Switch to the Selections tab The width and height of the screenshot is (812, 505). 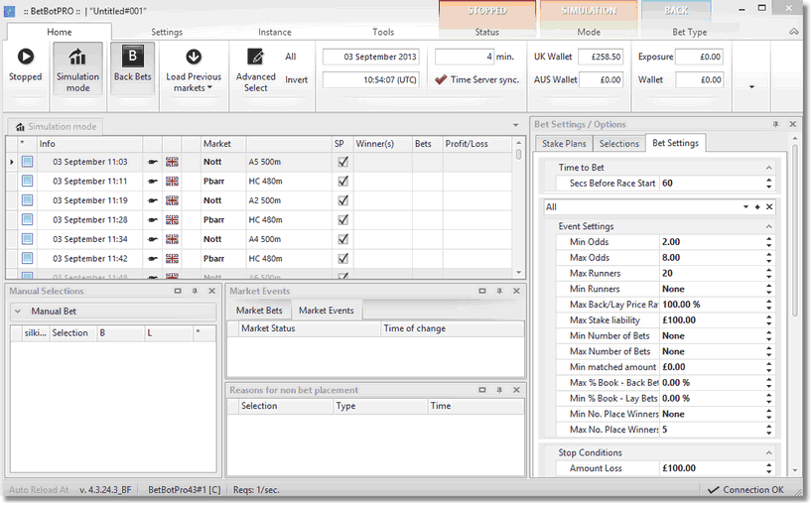pos(618,143)
